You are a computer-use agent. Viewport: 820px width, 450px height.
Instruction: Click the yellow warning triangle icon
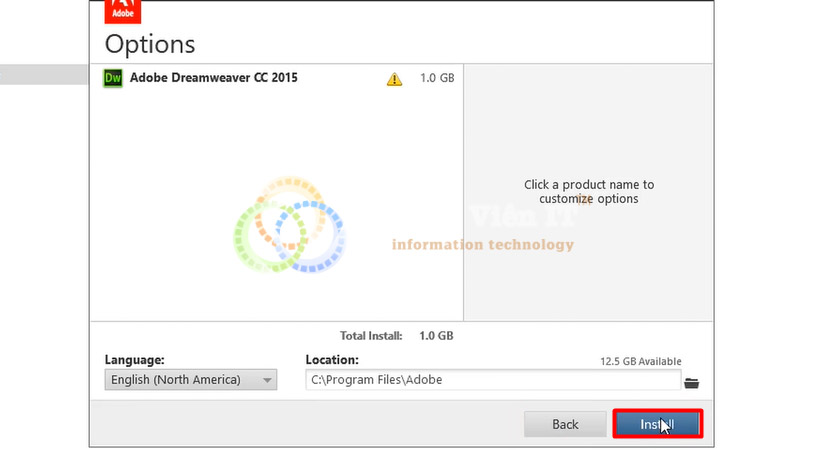(x=394, y=79)
